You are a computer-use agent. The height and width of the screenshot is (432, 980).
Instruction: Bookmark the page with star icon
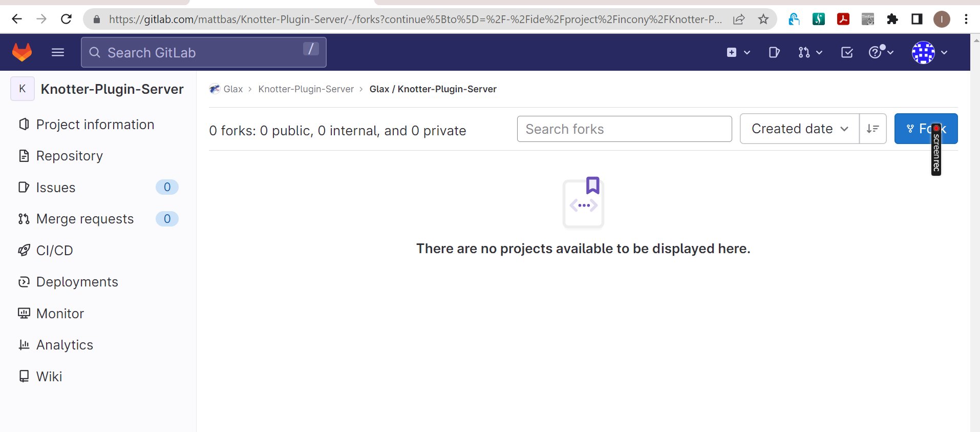pos(763,19)
